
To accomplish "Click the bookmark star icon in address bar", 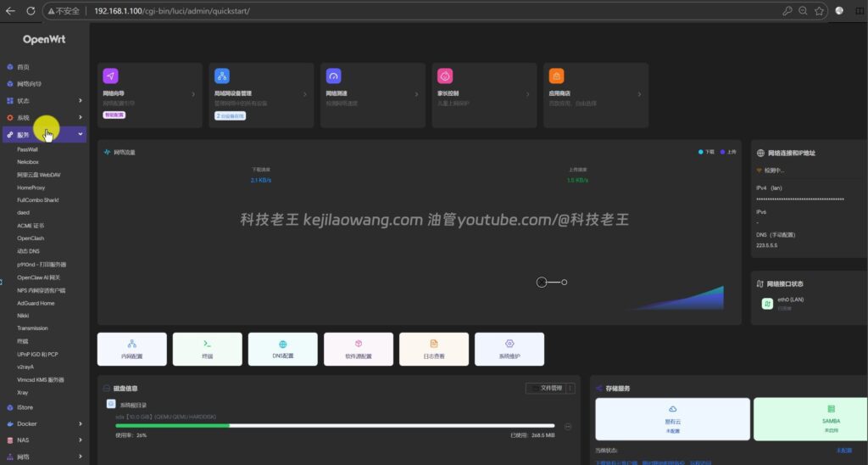I will [819, 10].
